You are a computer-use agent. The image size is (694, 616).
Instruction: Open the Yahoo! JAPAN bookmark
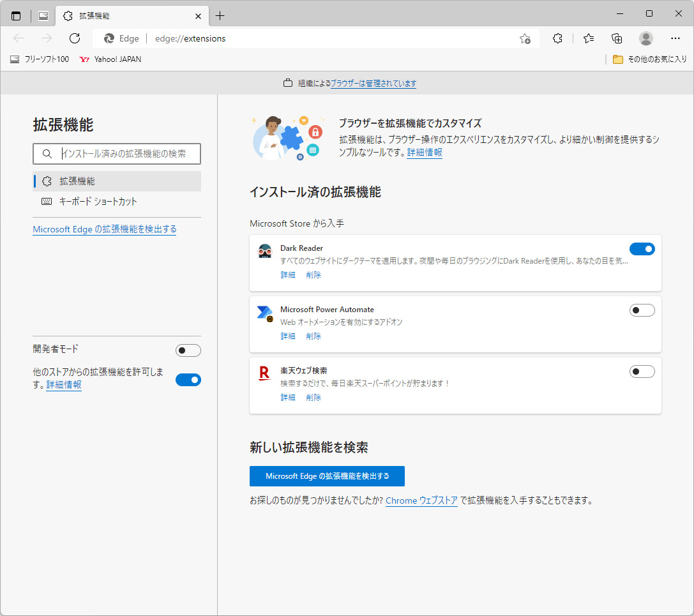pos(110,59)
